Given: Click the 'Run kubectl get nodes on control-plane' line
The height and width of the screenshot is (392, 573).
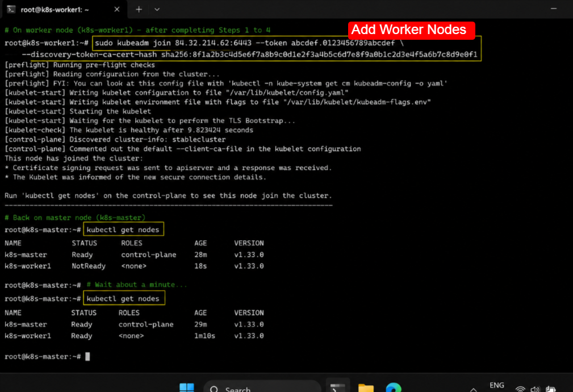Looking at the screenshot, I should pyautogui.click(x=168, y=195).
